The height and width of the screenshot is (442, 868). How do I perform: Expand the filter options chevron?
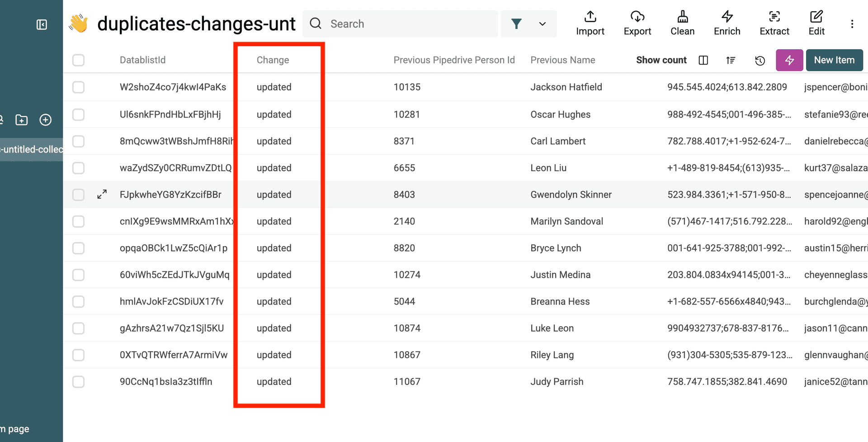(542, 24)
